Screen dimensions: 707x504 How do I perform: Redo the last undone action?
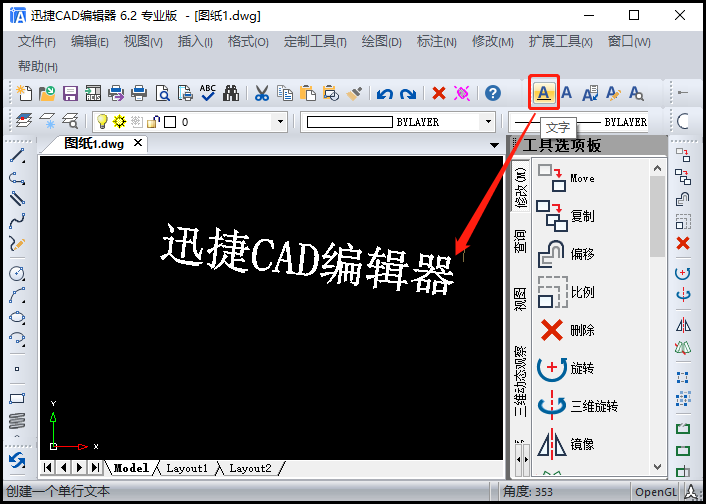(408, 94)
